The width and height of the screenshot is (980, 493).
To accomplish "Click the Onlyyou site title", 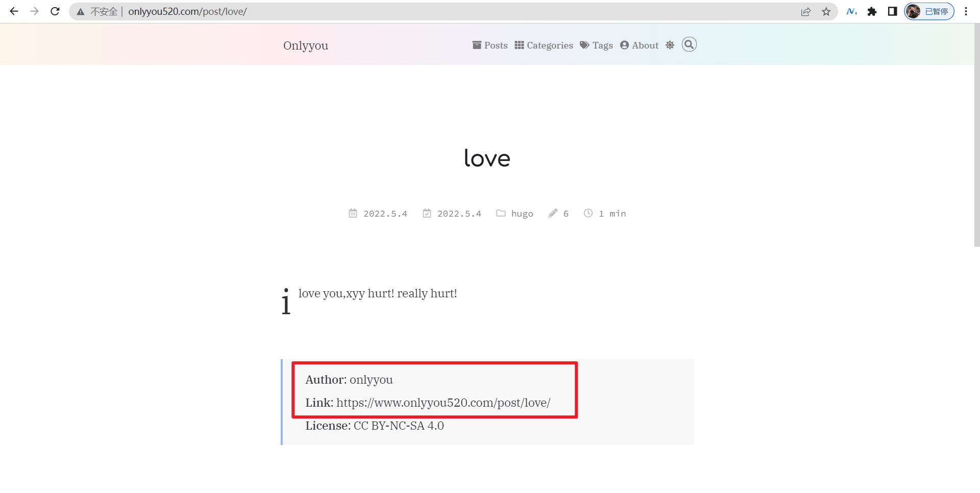I will point(306,45).
